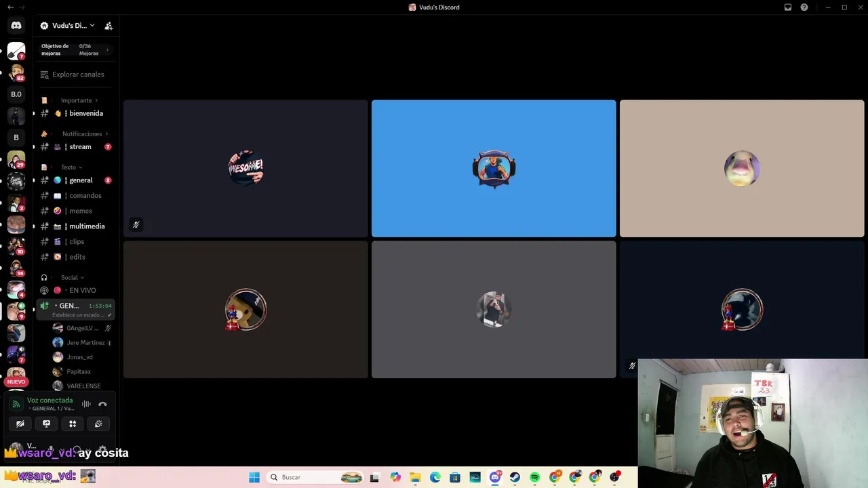Select VARELENSE in voice list

tap(81, 386)
